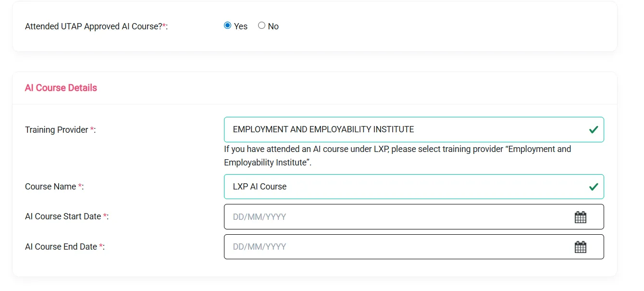This screenshot has width=644, height=291.
Task: Click the AI Course Start Date input
Action: click(x=414, y=217)
